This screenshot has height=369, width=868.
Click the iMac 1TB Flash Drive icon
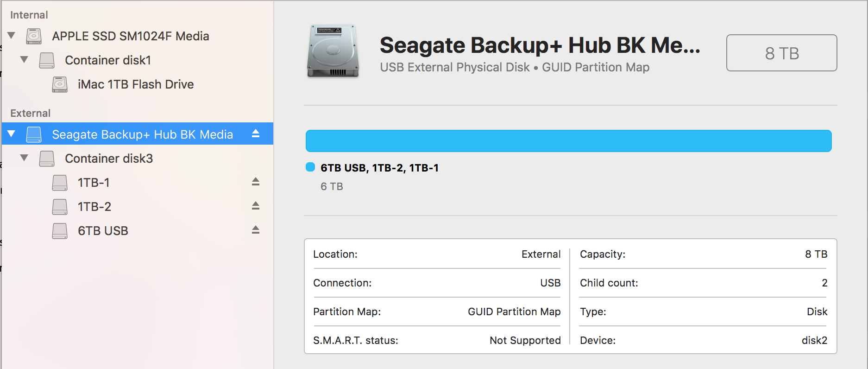point(59,84)
